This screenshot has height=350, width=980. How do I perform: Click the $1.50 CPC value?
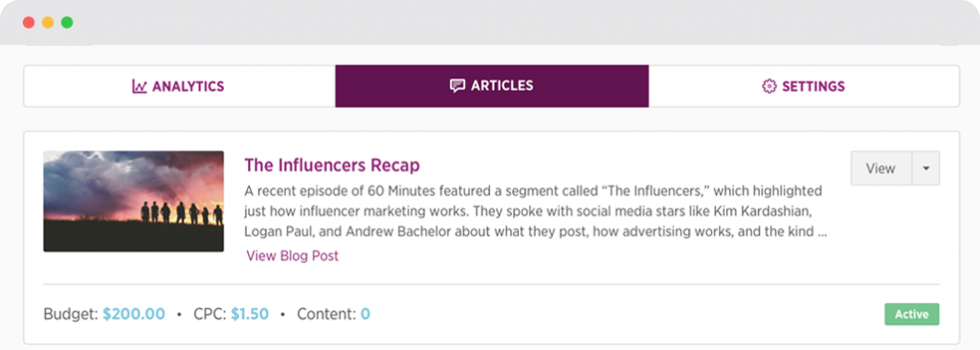point(250,314)
